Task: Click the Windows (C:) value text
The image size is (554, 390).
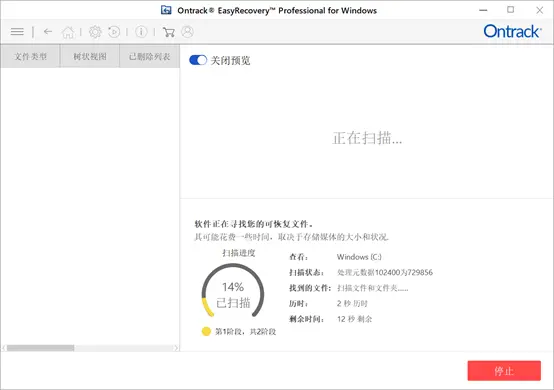Action: (x=359, y=257)
